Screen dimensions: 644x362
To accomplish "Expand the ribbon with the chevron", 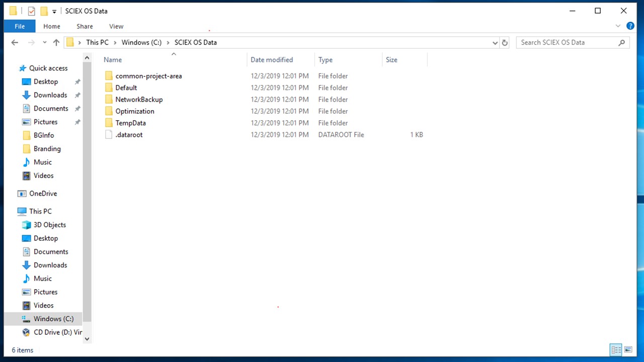I will tap(618, 26).
